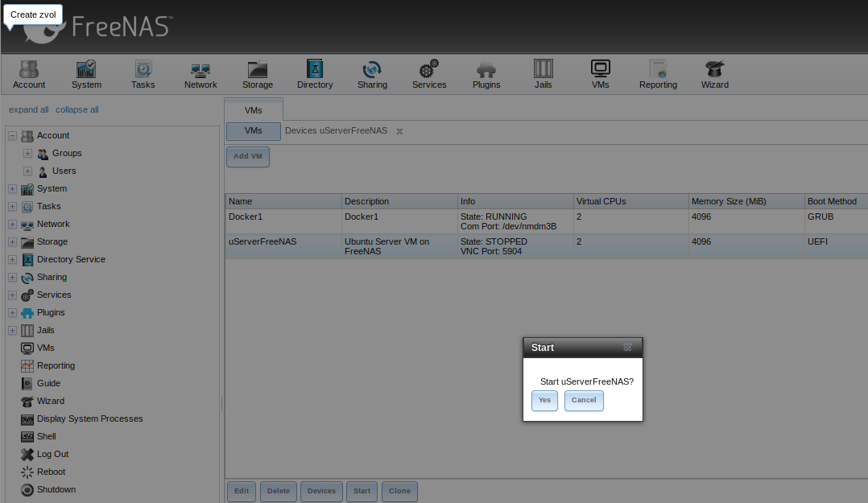The width and height of the screenshot is (868, 503).
Task: Click the Devices button at the bottom
Action: pos(321,492)
